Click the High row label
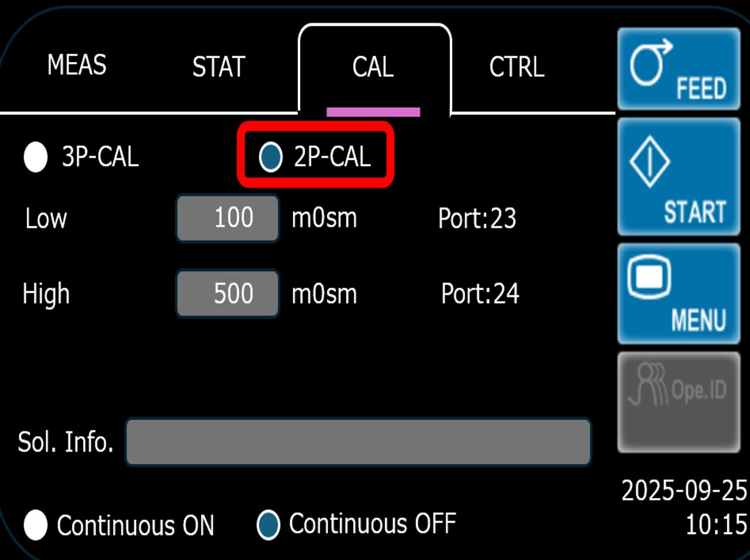Image resolution: width=750 pixels, height=560 pixels. pos(46,294)
